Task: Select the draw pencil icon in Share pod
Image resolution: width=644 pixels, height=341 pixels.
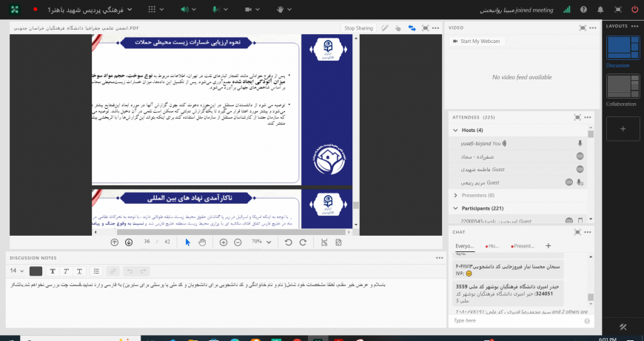Action: click(384, 28)
